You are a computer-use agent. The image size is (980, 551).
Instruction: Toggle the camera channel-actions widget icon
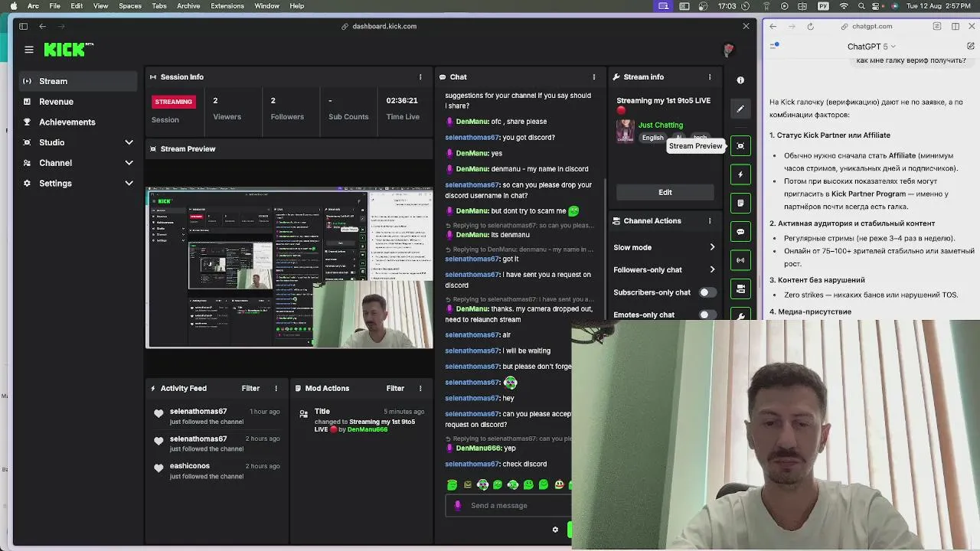pyautogui.click(x=740, y=289)
